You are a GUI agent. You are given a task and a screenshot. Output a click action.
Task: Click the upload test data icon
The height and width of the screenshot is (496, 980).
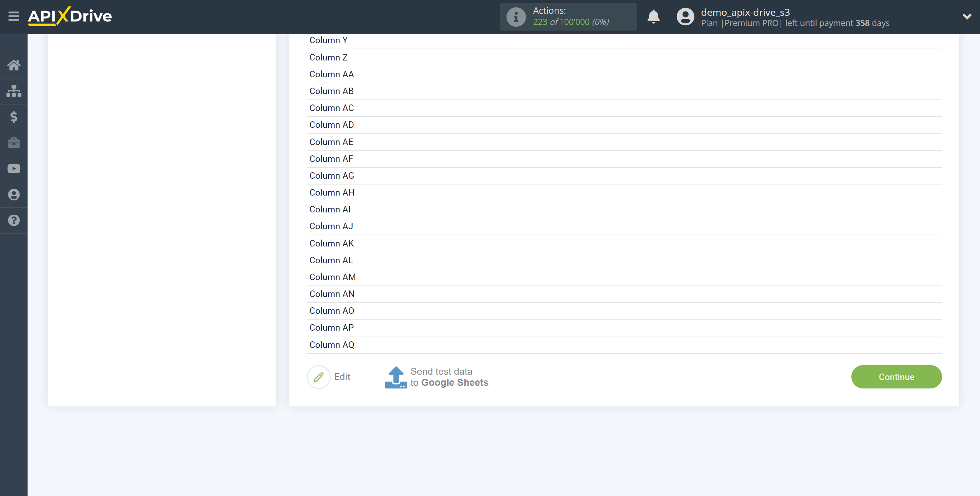click(396, 377)
